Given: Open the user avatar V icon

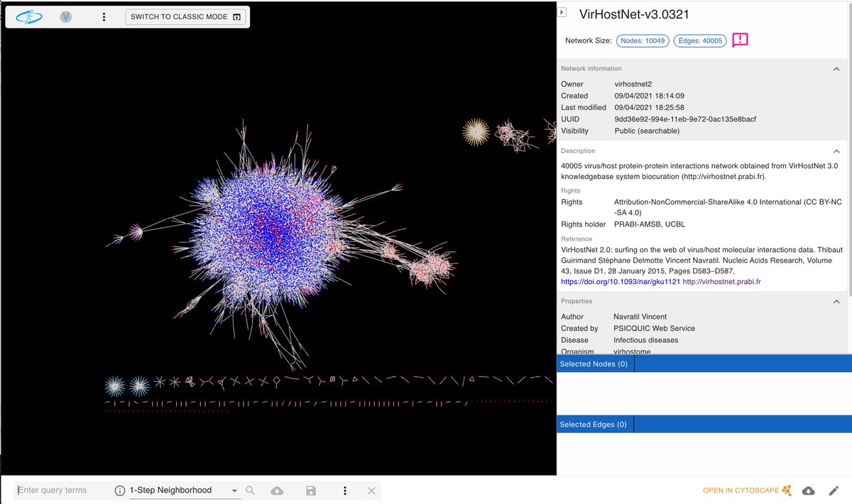Looking at the screenshot, I should coord(66,16).
